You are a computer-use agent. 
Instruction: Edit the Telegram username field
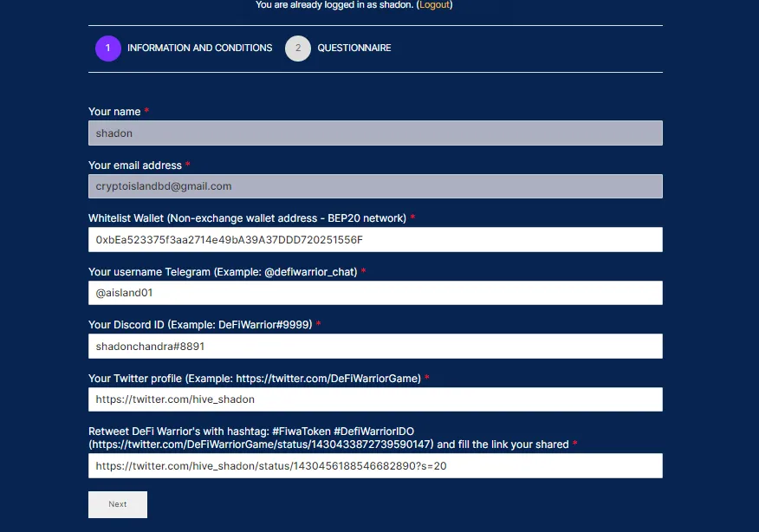point(375,293)
